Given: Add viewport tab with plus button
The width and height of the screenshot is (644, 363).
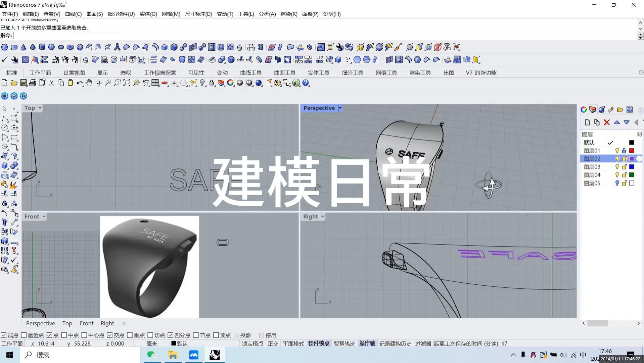Looking at the screenshot, I should (124, 323).
